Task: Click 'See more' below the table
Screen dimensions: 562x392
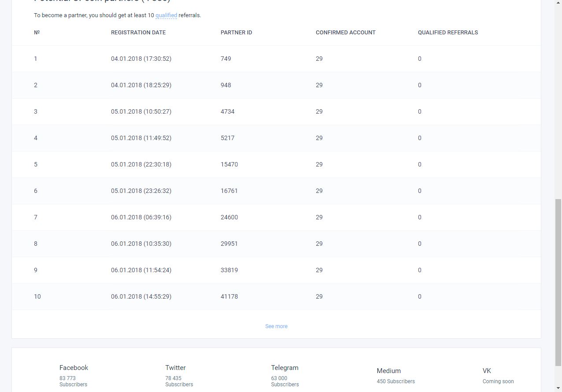Action: (x=276, y=326)
